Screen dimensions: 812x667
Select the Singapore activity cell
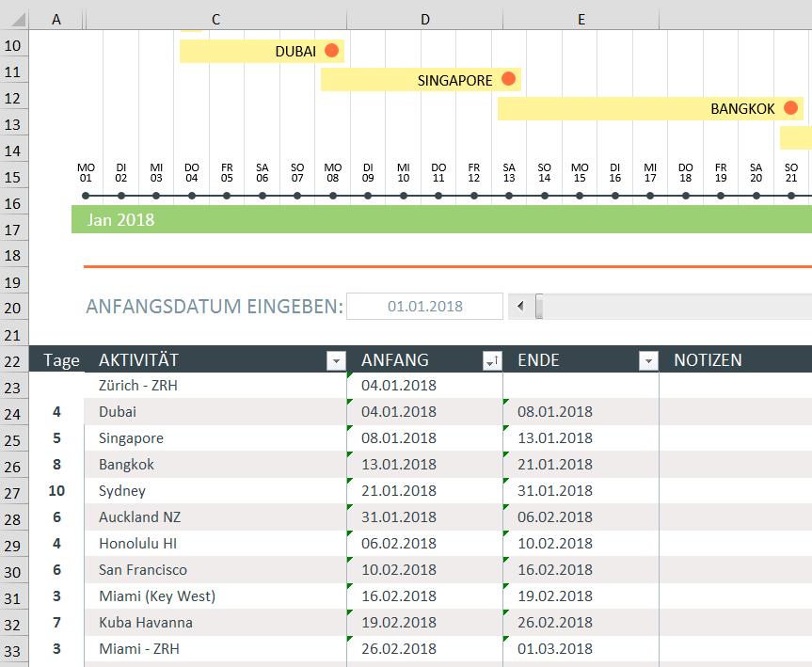215,438
